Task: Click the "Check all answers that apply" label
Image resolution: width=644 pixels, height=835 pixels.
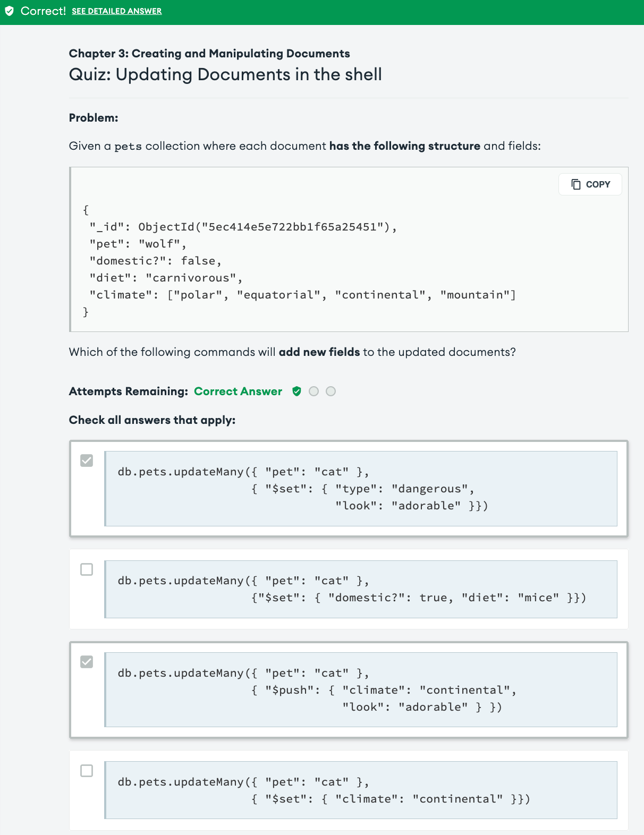Action: point(152,420)
